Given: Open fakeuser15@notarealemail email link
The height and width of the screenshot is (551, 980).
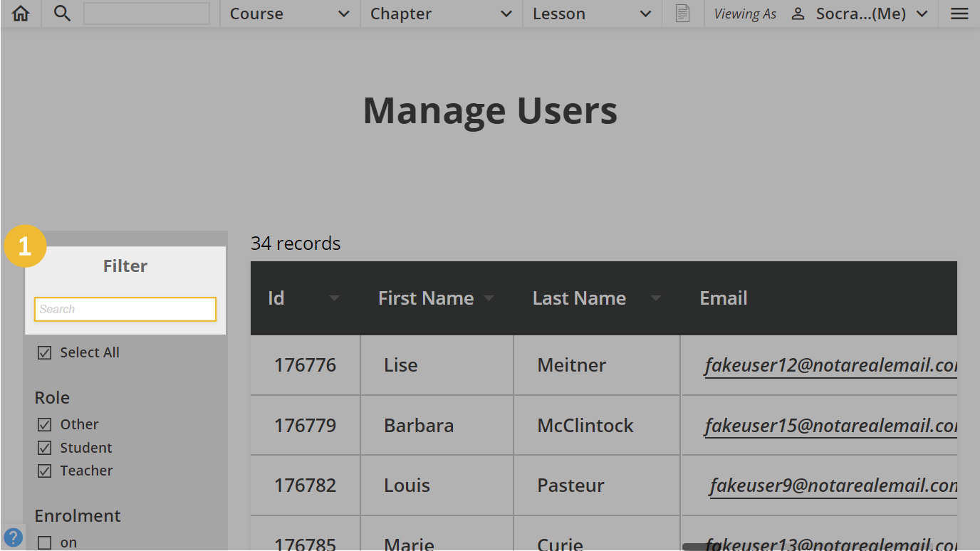Looking at the screenshot, I should coord(830,426).
